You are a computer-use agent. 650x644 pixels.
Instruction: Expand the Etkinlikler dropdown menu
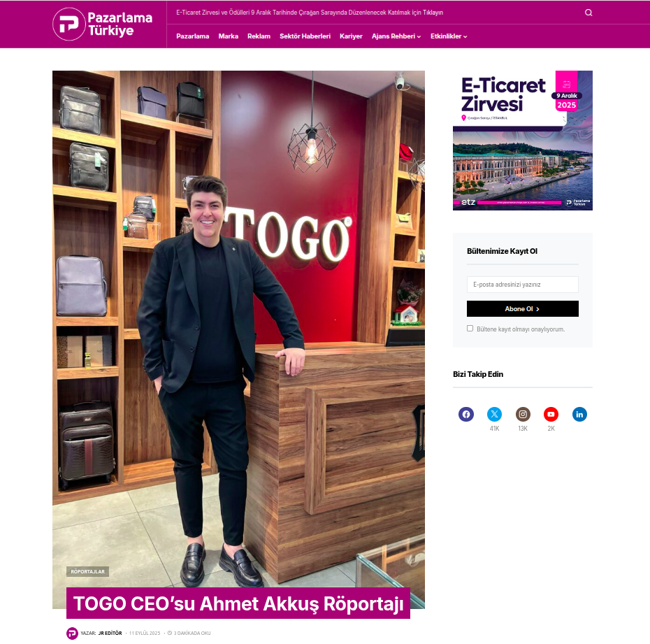449,36
